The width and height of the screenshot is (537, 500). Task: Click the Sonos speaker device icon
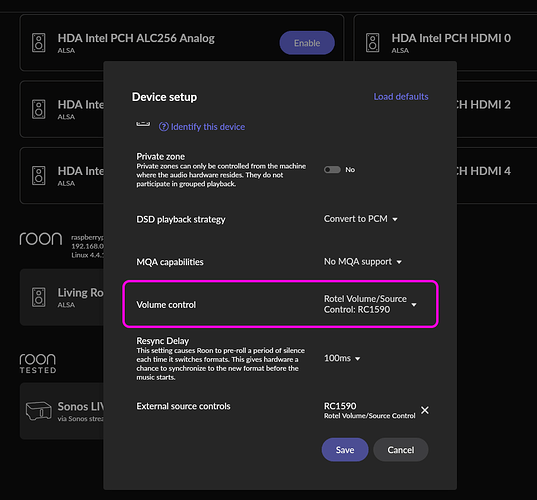pyautogui.click(x=39, y=411)
